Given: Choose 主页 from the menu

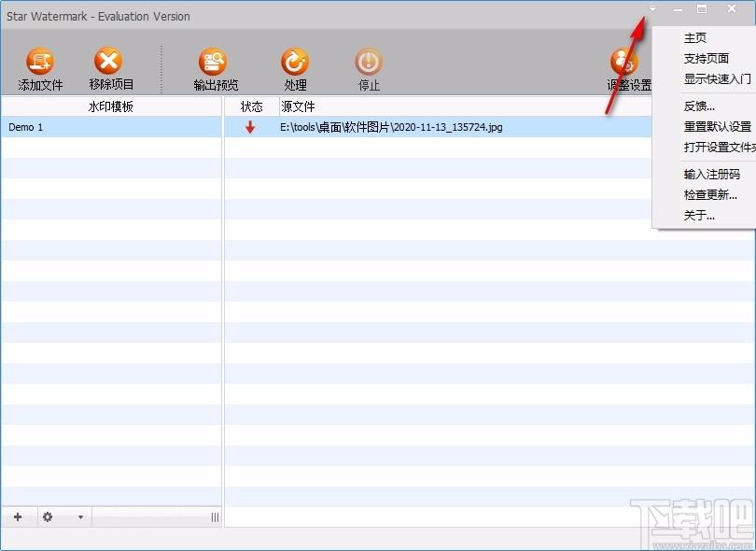Looking at the screenshot, I should (x=694, y=37).
